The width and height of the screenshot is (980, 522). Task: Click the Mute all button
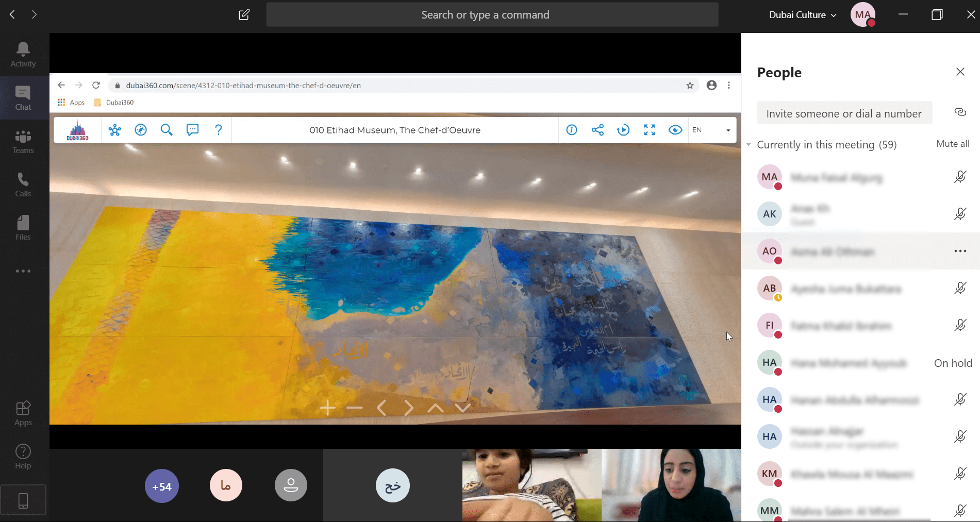(x=953, y=144)
